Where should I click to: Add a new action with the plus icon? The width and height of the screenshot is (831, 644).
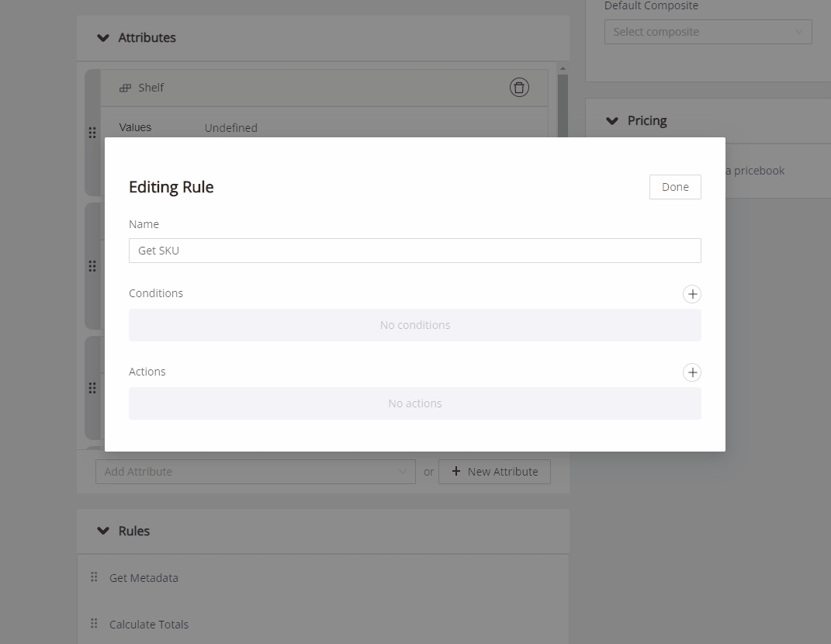pyautogui.click(x=691, y=372)
